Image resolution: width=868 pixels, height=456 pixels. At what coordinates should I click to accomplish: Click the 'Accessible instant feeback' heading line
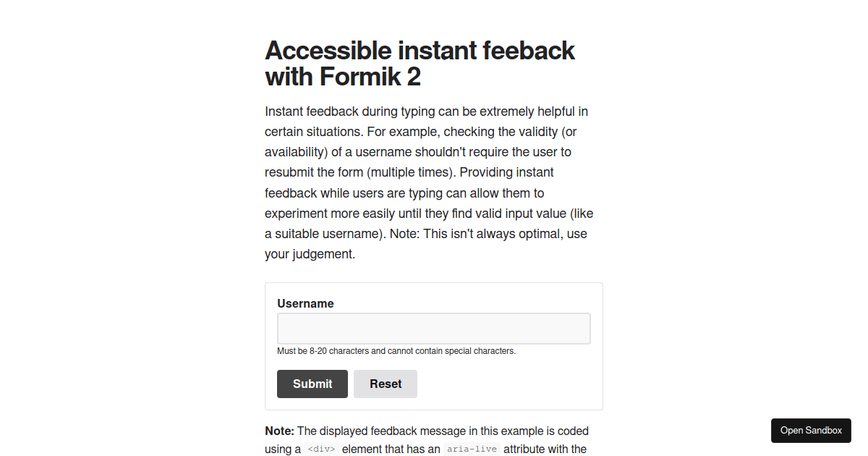pyautogui.click(x=420, y=51)
